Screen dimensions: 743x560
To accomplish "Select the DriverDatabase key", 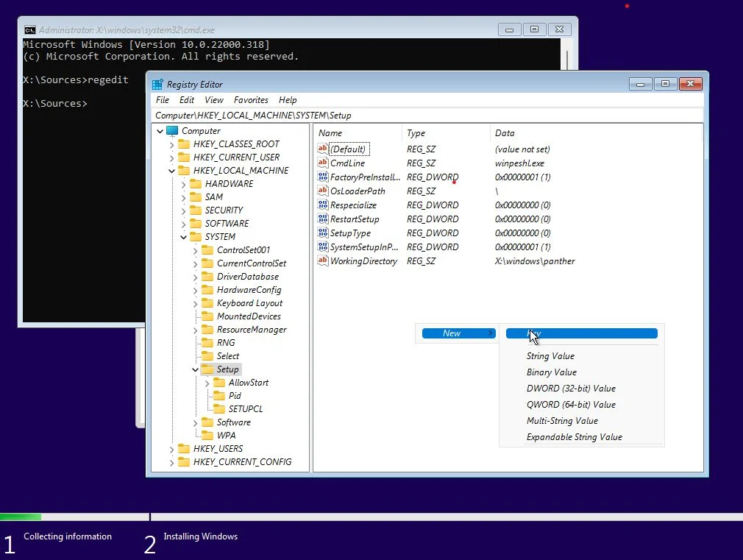I will pyautogui.click(x=247, y=277).
